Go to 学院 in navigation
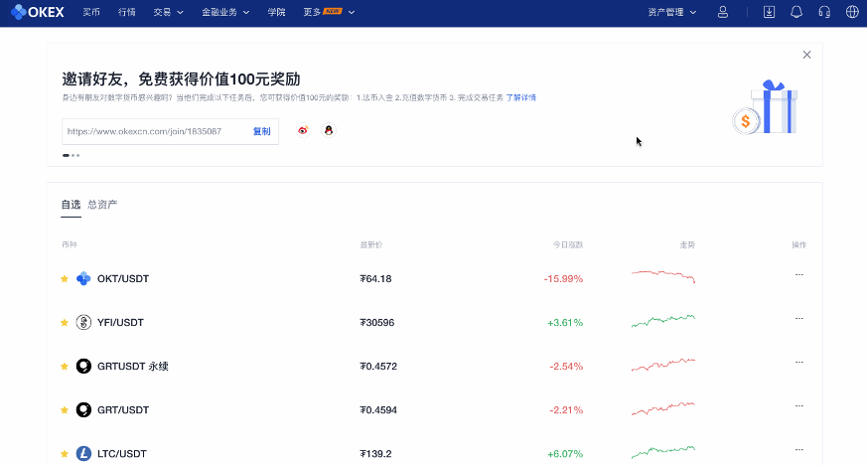Screen dimensions: 868x465 [276, 12]
